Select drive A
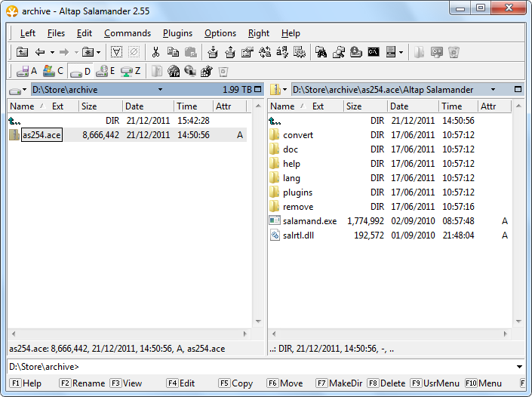Viewport: 532px width, 397px height. click(x=26, y=71)
